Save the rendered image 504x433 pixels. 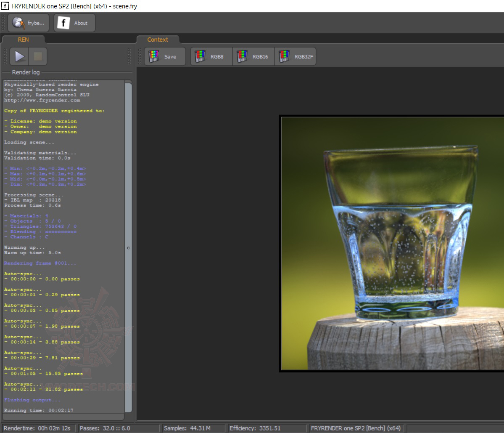click(165, 57)
